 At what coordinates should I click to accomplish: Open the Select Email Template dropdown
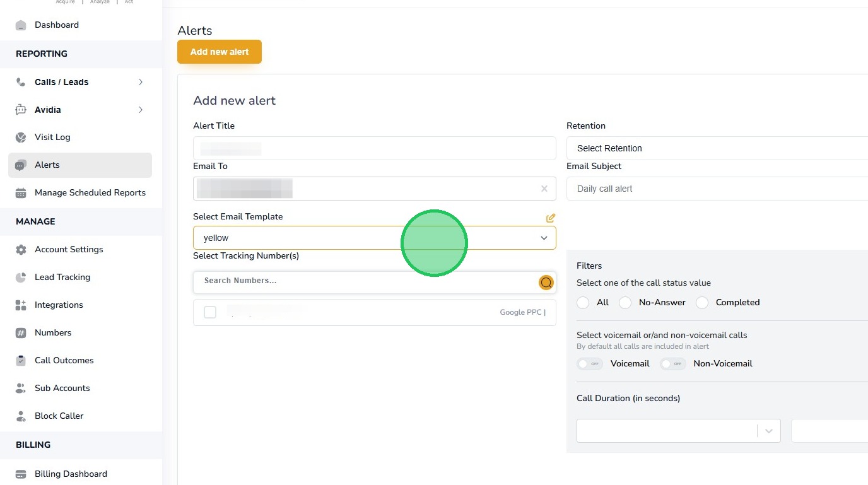point(374,238)
